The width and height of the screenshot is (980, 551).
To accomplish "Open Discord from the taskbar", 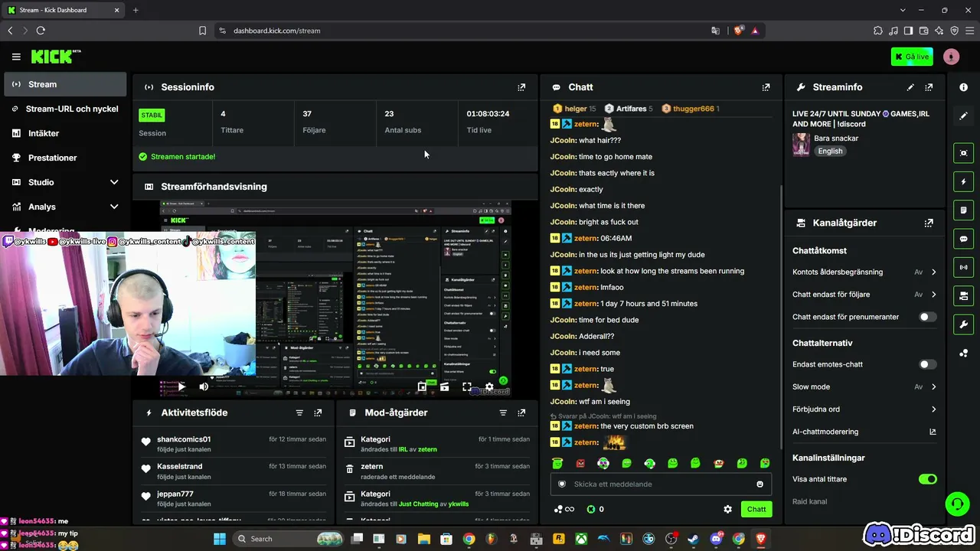I will pos(716,539).
